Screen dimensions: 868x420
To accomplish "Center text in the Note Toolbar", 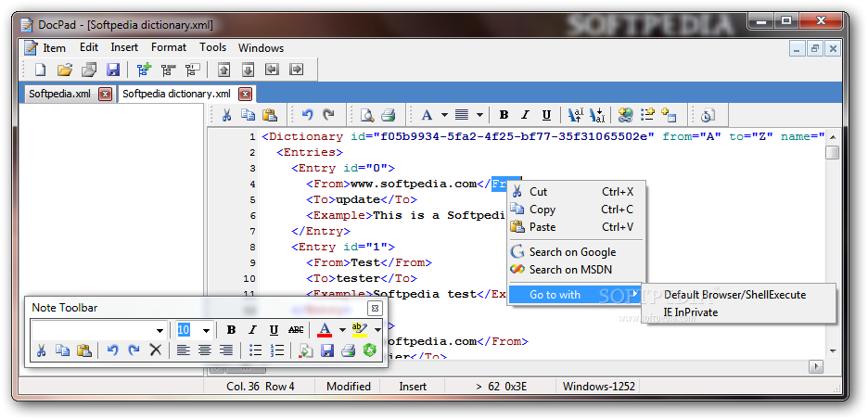I will (x=205, y=350).
